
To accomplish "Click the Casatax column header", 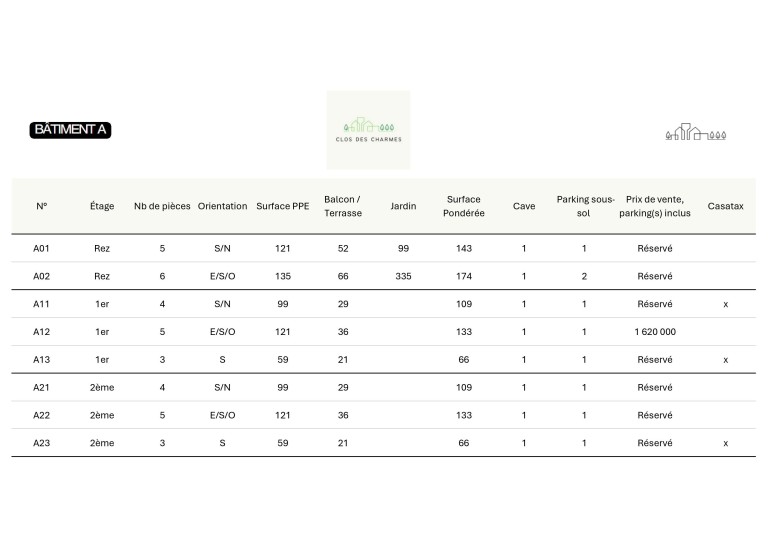I will point(725,206).
